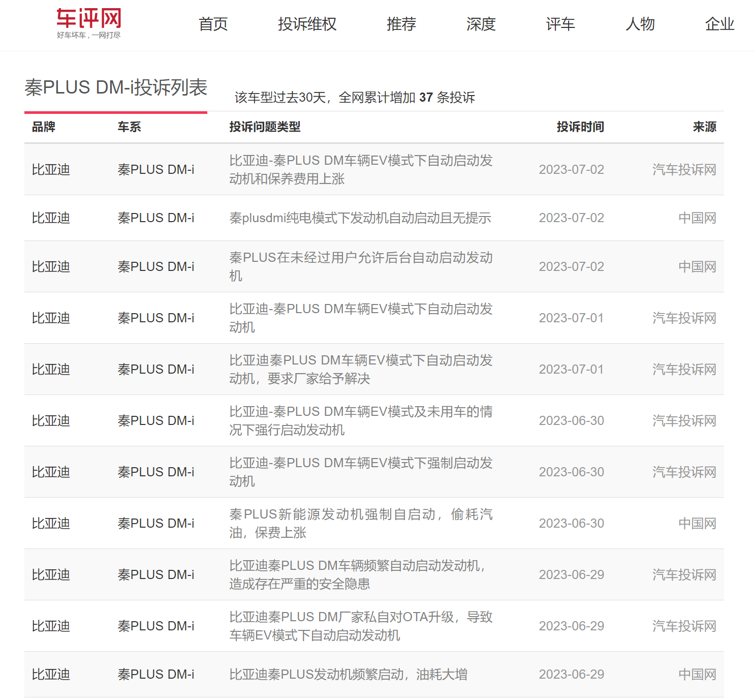Screen dimensions: 754x700
Task: Click date 2023-06-29 in 油耗大增 row
Action: pos(572,675)
